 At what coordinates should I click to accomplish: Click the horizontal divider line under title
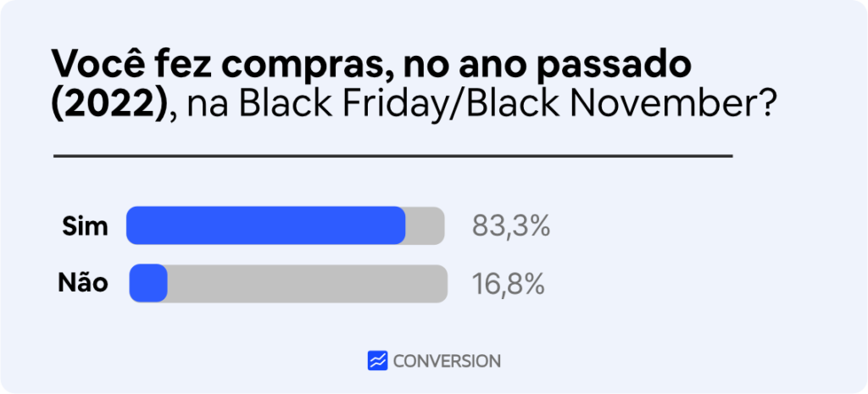click(x=393, y=156)
